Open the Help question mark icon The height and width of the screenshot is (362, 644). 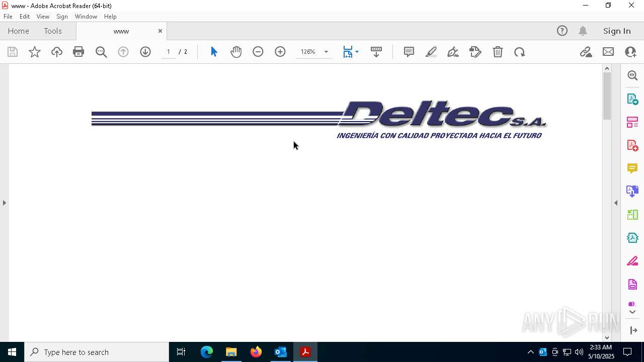(x=562, y=31)
